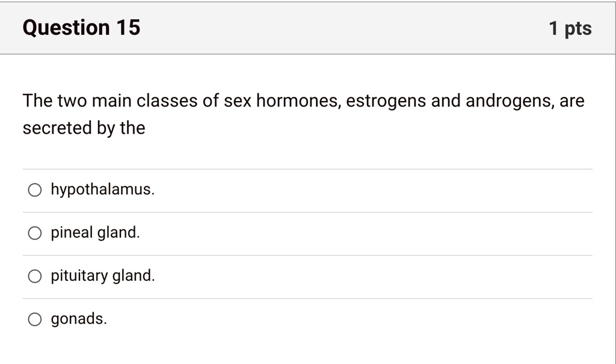Viewport: 616px width, 364px height.
Task: Select the hypothalamus radio button
Action: coord(34,190)
